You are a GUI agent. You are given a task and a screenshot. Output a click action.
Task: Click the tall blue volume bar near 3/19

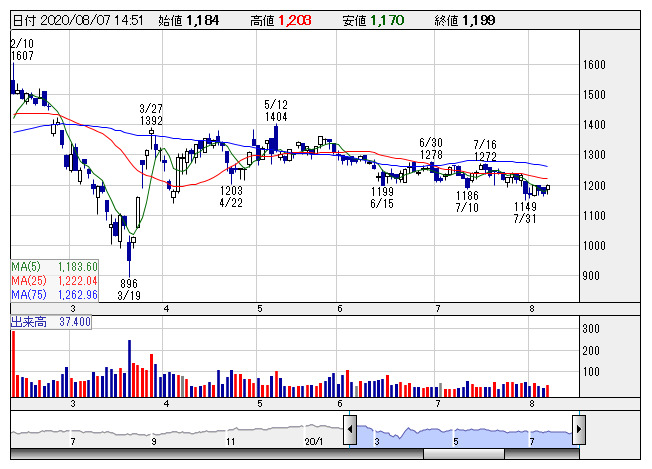coord(129,369)
